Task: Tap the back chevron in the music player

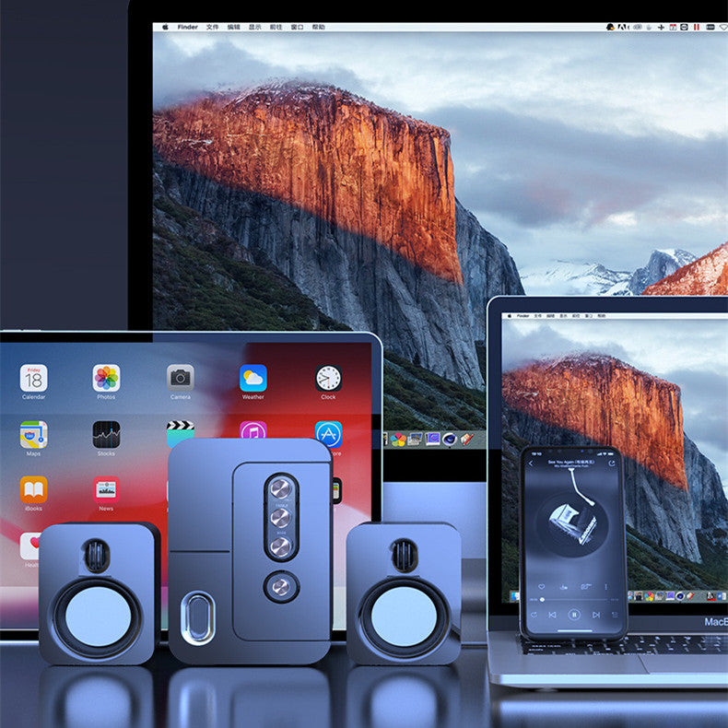Action: click(532, 464)
